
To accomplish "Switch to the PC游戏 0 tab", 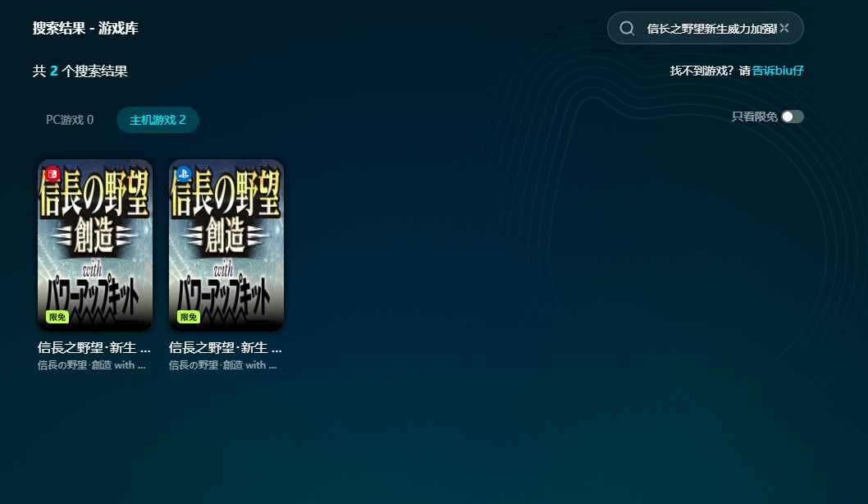I will pyautogui.click(x=70, y=120).
